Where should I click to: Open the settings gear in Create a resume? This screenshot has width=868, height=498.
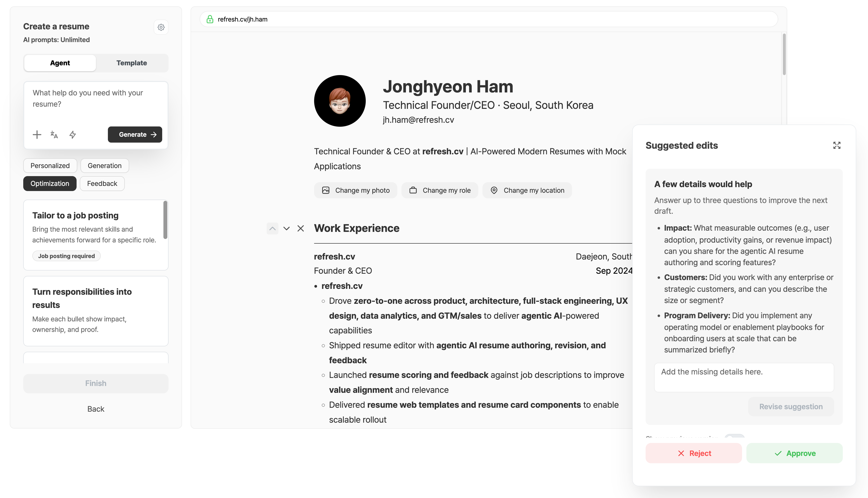click(161, 27)
